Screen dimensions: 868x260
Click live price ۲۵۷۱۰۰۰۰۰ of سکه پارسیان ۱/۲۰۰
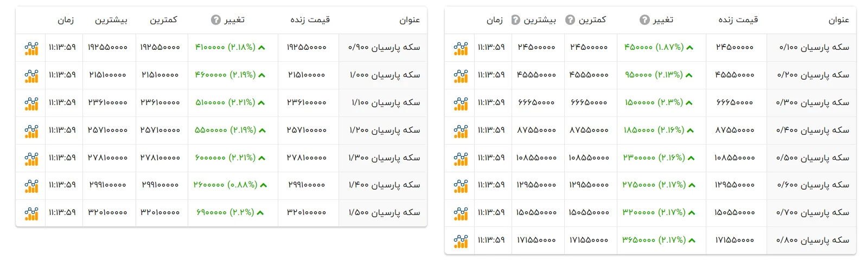pyautogui.click(x=307, y=130)
